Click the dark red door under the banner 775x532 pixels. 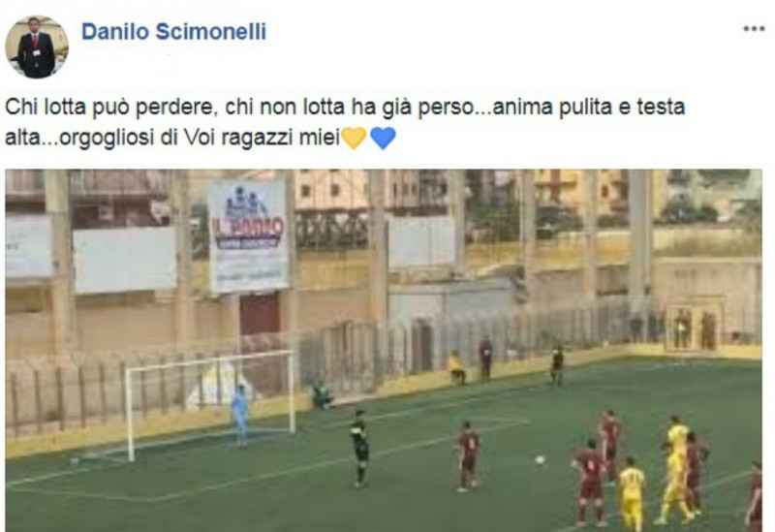point(260,313)
